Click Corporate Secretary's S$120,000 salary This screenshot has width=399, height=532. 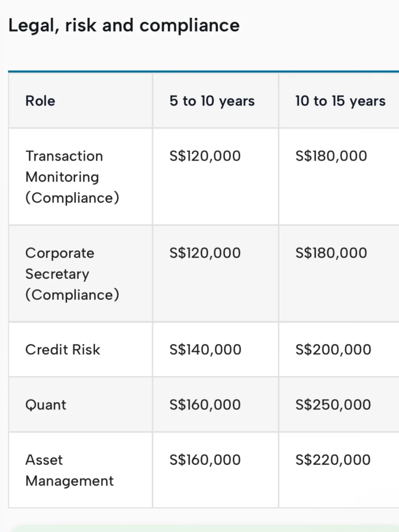205,253
